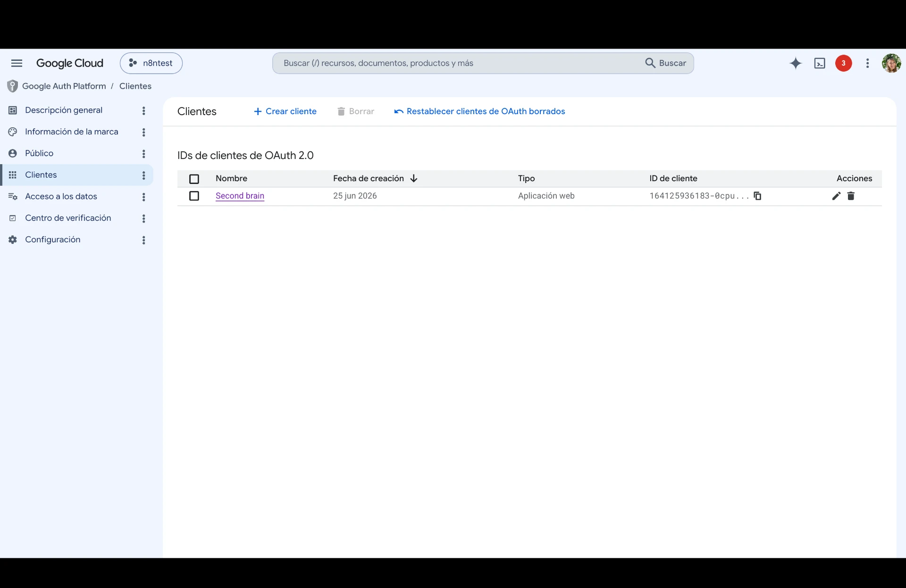The height and width of the screenshot is (588, 906).
Task: Select all clients with header checkbox
Action: pyautogui.click(x=194, y=179)
